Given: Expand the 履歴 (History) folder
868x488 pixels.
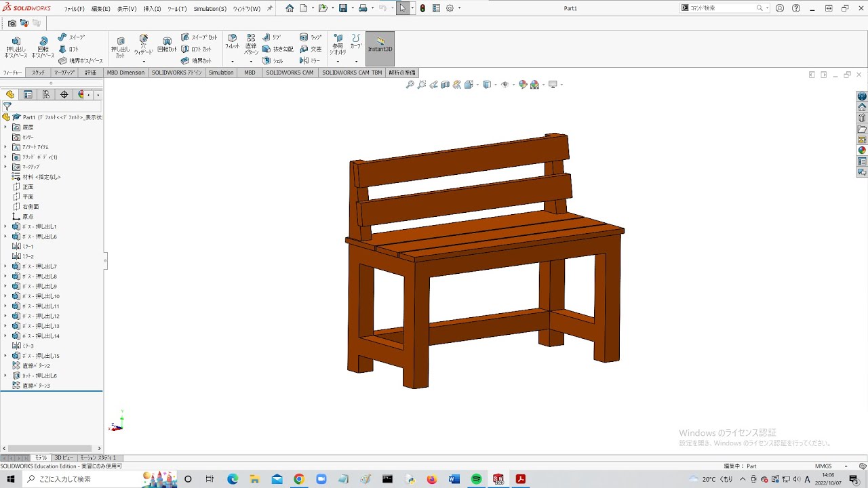Looking at the screenshot, I should [x=5, y=127].
